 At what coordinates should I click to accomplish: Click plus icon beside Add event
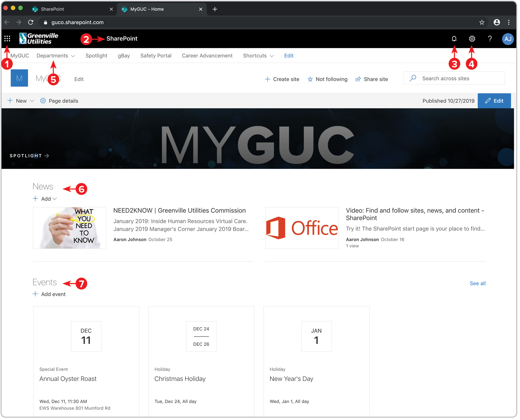pyautogui.click(x=35, y=294)
